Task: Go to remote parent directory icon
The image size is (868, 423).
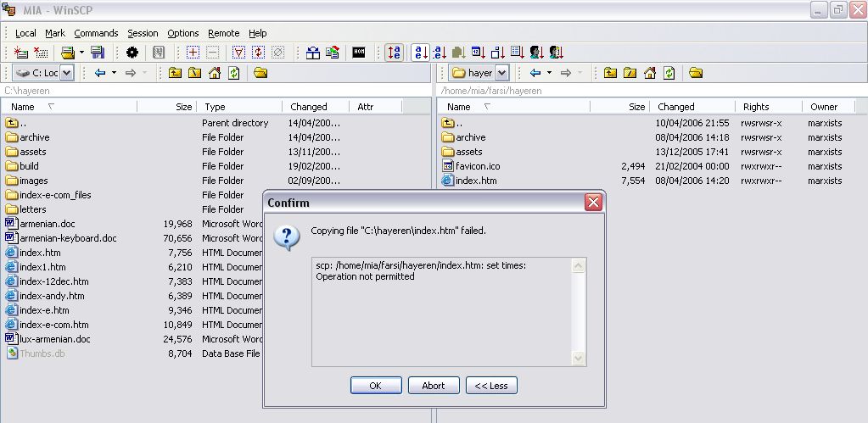Action: (610, 73)
